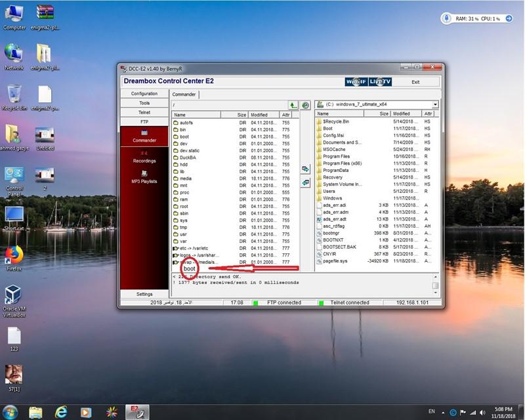525x420 pixels.
Task: Click the Dreambox path input field
Action: (x=230, y=105)
